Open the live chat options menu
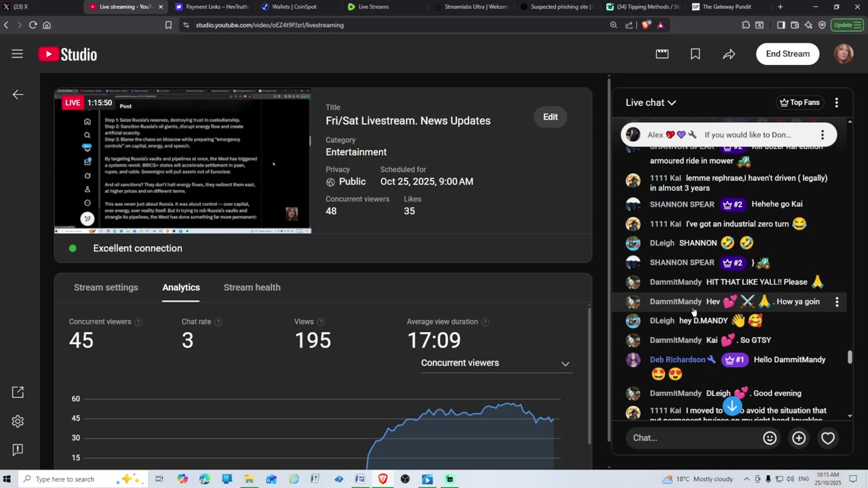Screen dimensions: 868x488 pos(836,102)
